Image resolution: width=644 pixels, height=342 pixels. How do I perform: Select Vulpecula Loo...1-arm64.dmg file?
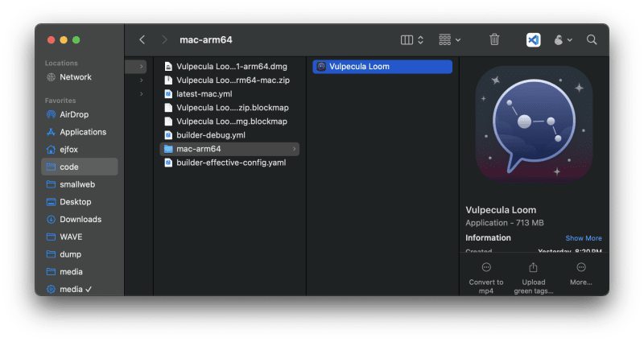[229, 67]
